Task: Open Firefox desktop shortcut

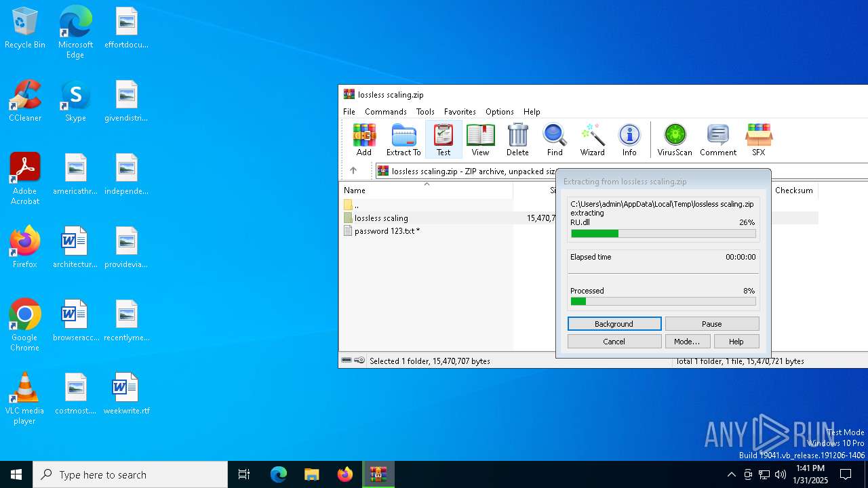Action: point(25,247)
